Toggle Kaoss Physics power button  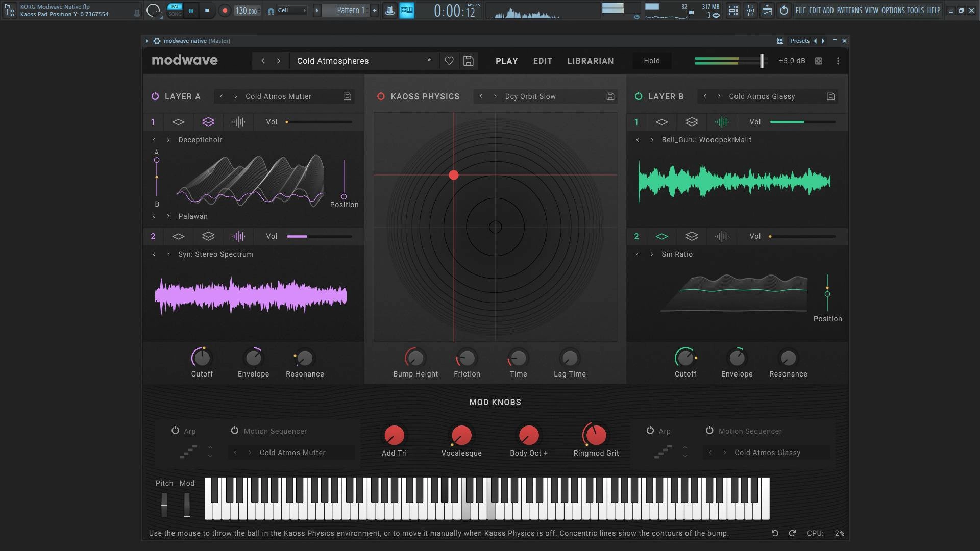pos(381,96)
